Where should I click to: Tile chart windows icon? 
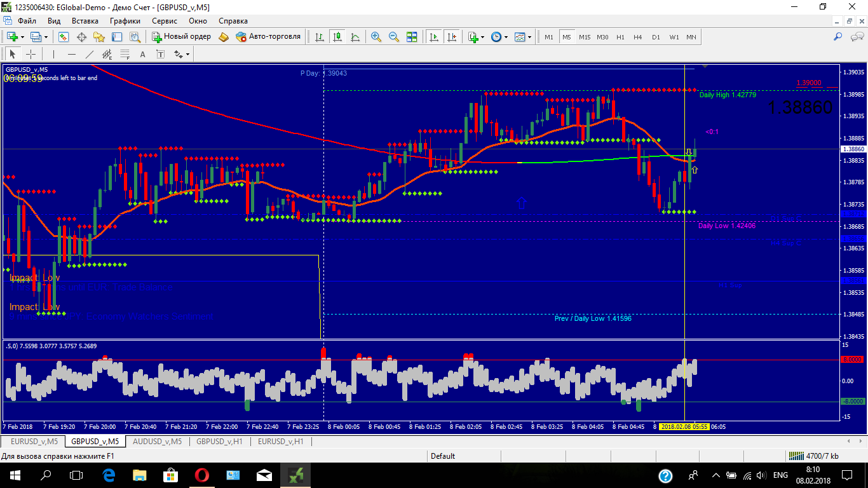412,37
